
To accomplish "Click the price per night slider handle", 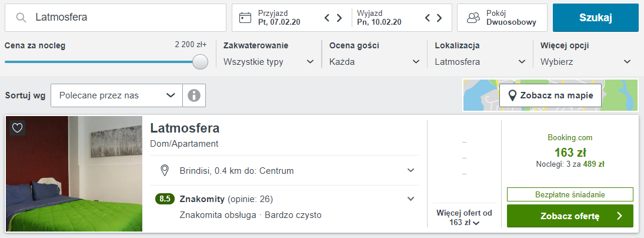I will (x=200, y=61).
